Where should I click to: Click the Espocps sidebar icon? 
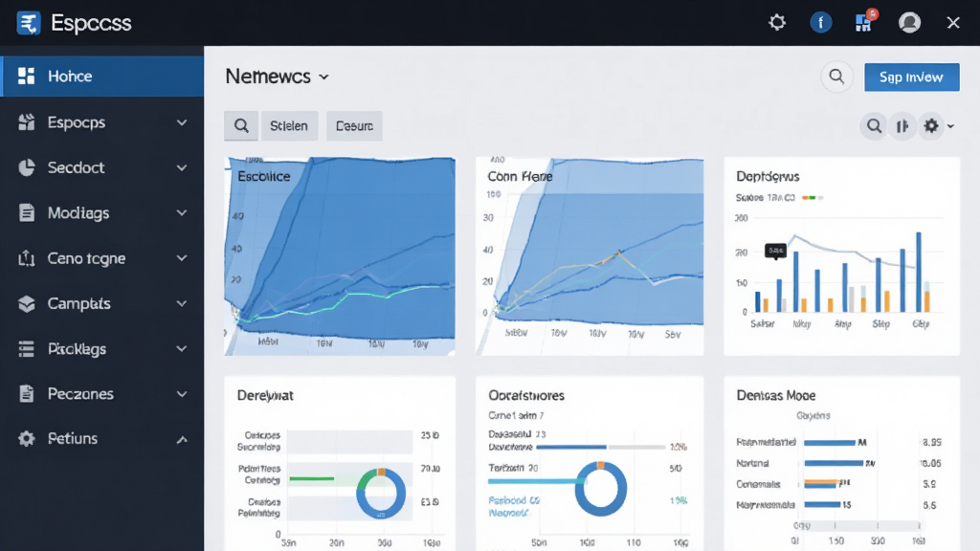(26, 122)
